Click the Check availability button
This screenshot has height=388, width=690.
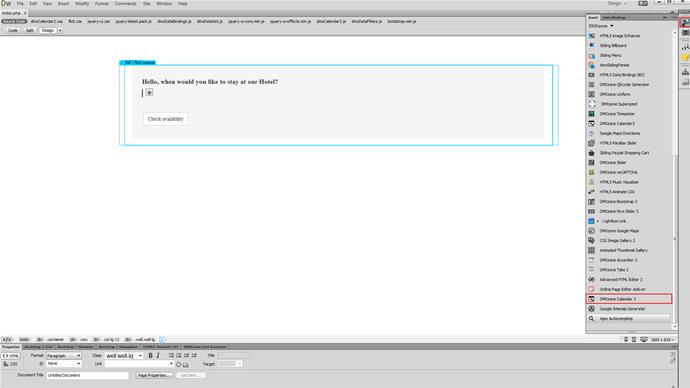point(165,119)
